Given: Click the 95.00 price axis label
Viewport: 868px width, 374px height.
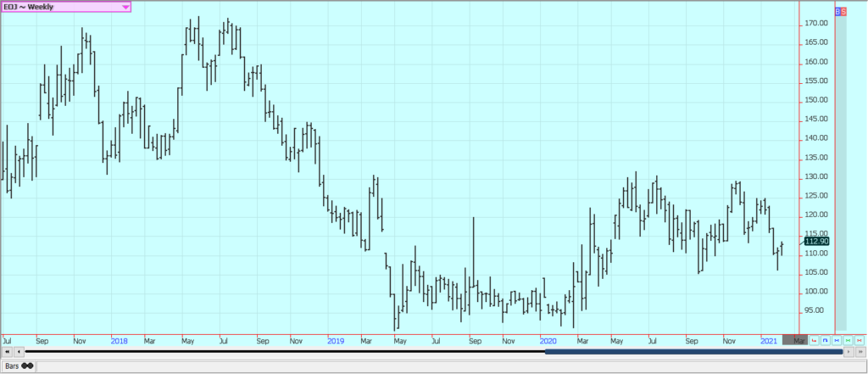Looking at the screenshot, I should (816, 310).
